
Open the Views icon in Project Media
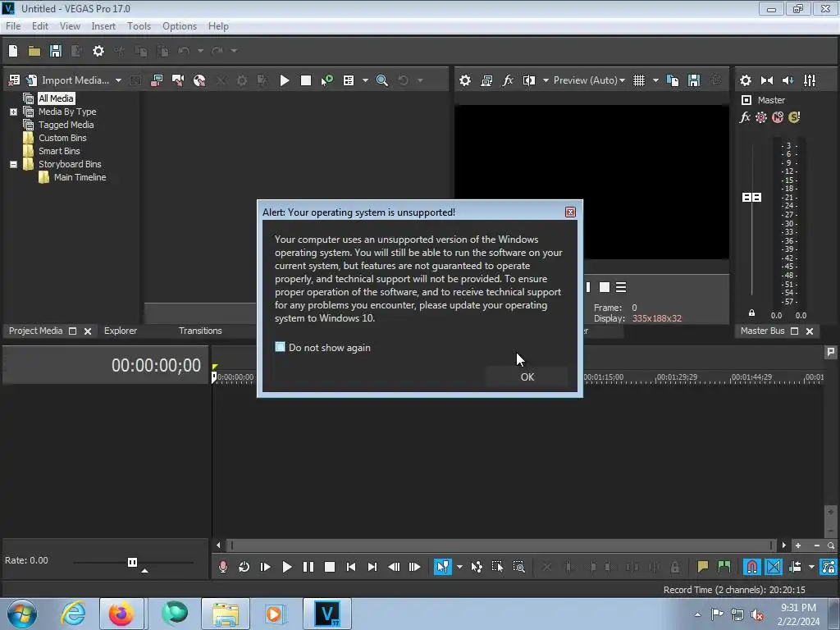coord(349,80)
